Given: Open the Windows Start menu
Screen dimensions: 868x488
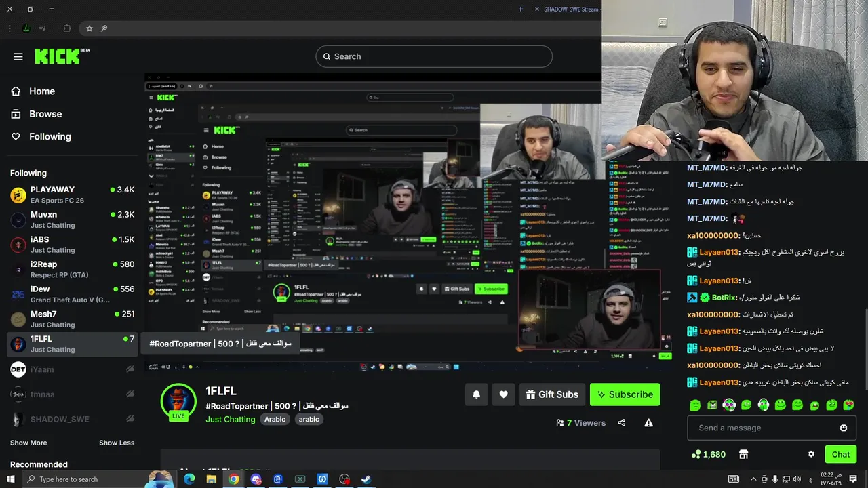Looking at the screenshot, I should (x=10, y=479).
